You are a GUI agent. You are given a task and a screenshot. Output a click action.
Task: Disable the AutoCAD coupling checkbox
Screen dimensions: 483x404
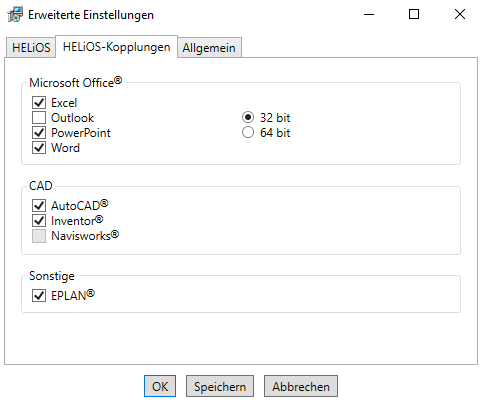point(39,205)
